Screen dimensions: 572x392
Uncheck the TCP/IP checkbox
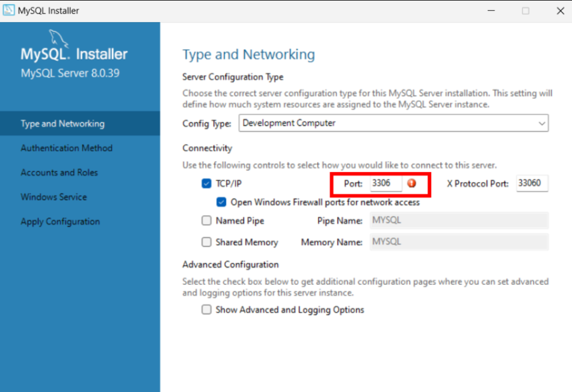[x=206, y=183]
